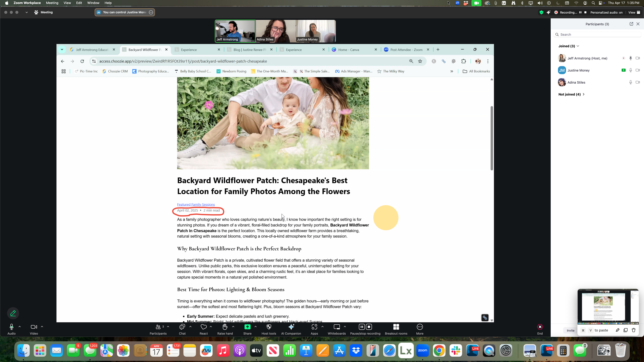Open Google Chrome in the Dock
644x362 pixels.
(439, 351)
